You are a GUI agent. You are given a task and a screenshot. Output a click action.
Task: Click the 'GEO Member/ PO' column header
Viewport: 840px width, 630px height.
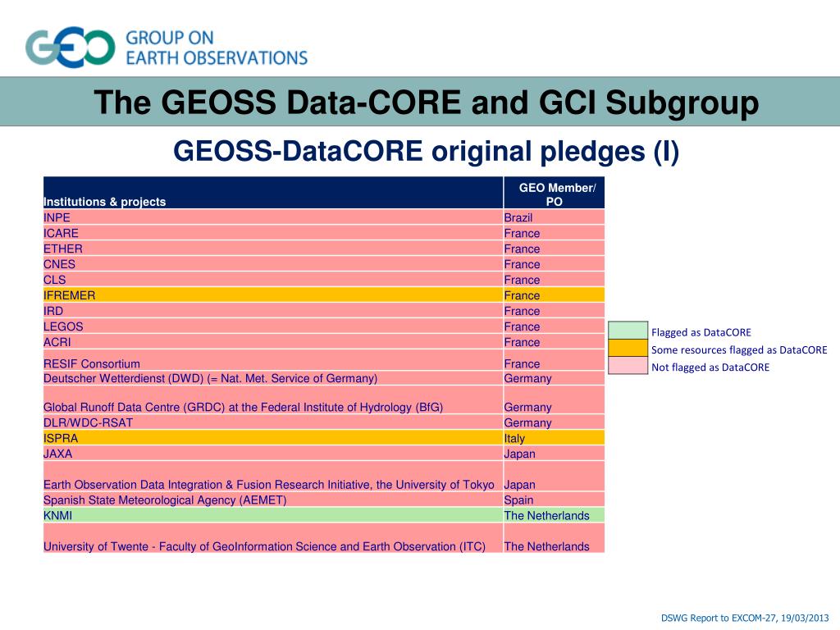point(554,193)
